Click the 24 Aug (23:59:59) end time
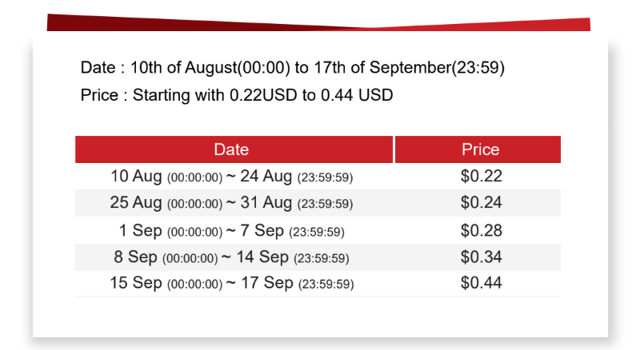Viewport: 644px width, 350px height. (x=297, y=177)
